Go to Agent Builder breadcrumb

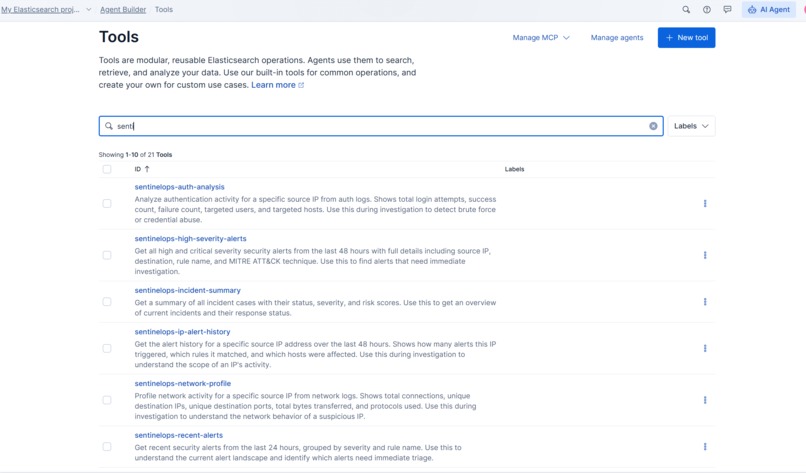[x=123, y=9]
